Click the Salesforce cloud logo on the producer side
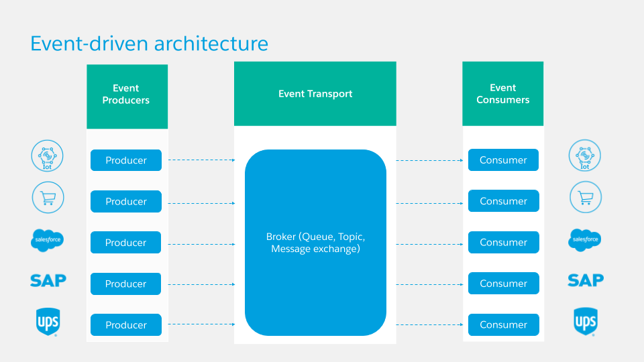Image resolution: width=644 pixels, height=362 pixels. pos(48,239)
